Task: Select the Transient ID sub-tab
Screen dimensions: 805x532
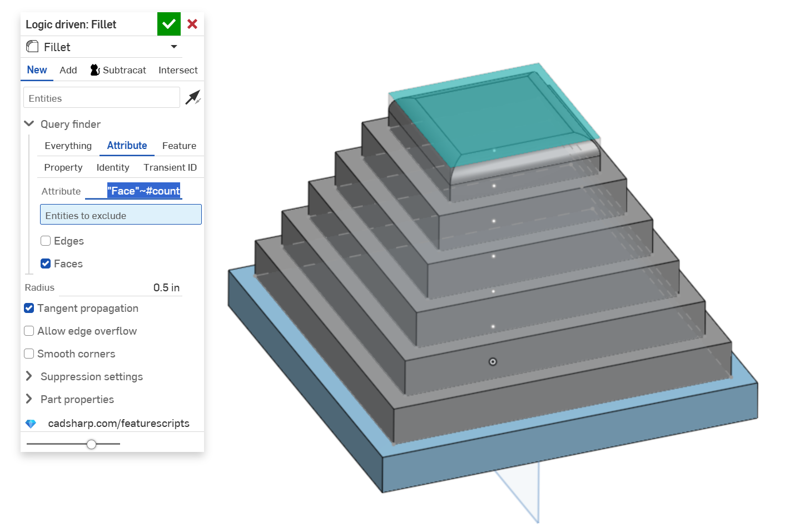Action: coord(170,167)
